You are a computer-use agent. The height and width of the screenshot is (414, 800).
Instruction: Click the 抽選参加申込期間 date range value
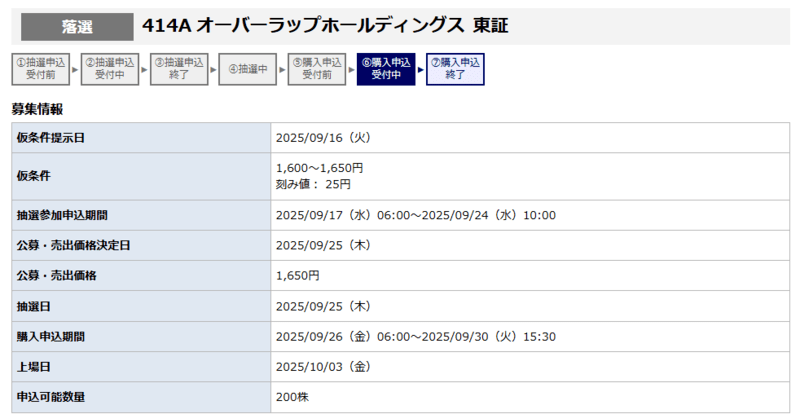[415, 215]
